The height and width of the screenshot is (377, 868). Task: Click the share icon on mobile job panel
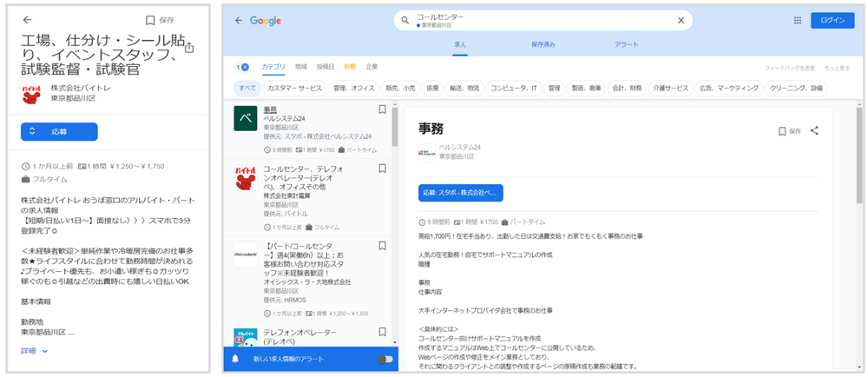pyautogui.click(x=189, y=48)
